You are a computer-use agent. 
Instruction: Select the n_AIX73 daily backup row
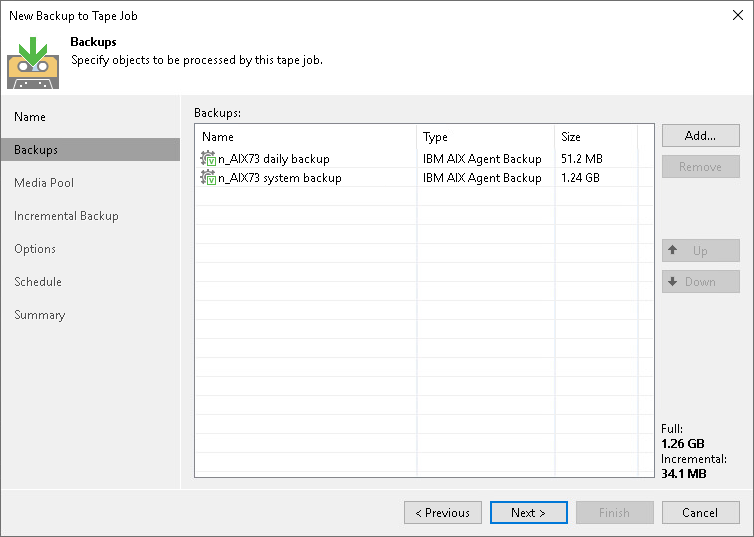[x=424, y=158]
